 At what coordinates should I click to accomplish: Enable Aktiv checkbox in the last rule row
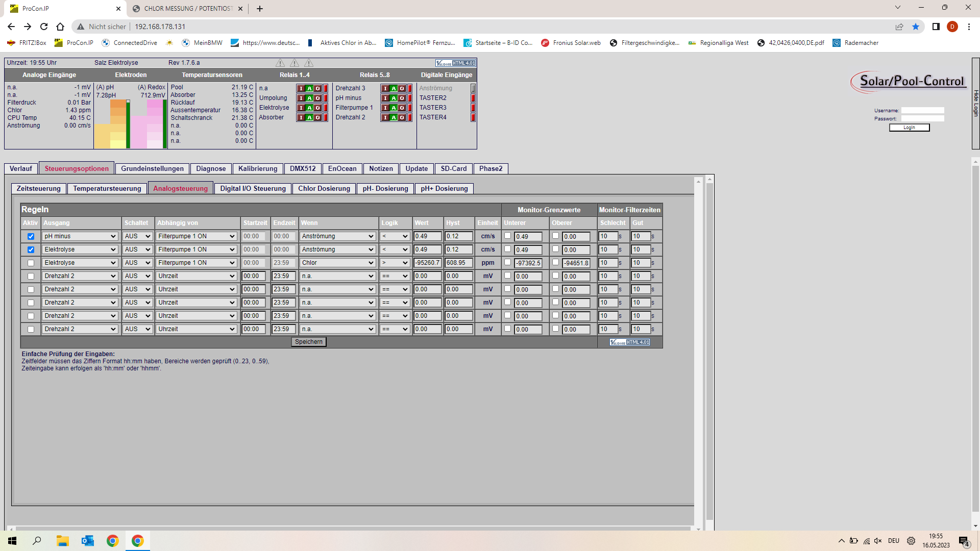31,329
